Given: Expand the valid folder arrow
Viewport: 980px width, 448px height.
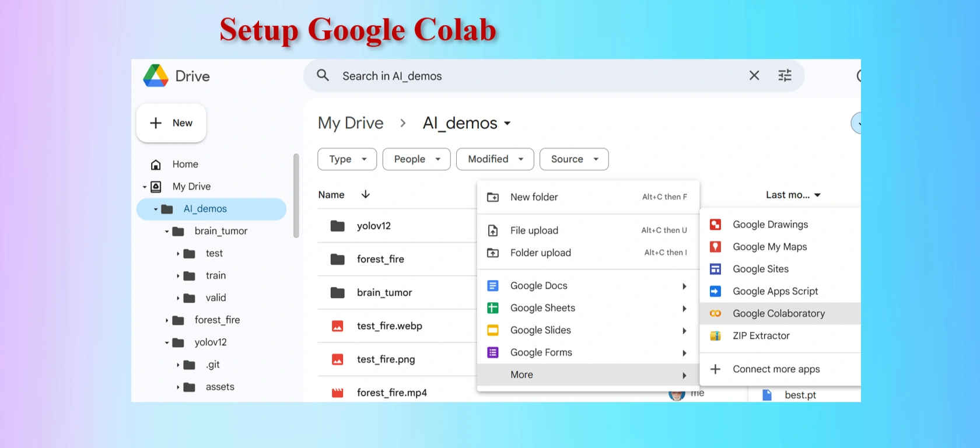Looking at the screenshot, I should (x=178, y=298).
